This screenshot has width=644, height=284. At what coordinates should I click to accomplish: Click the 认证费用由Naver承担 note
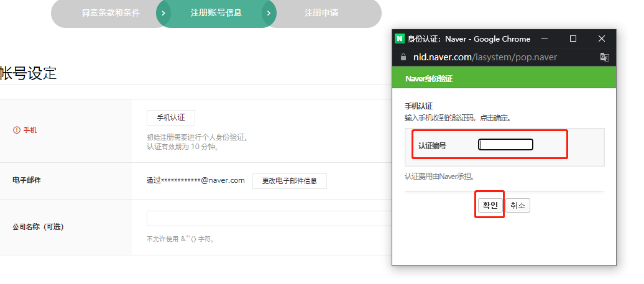point(440,176)
